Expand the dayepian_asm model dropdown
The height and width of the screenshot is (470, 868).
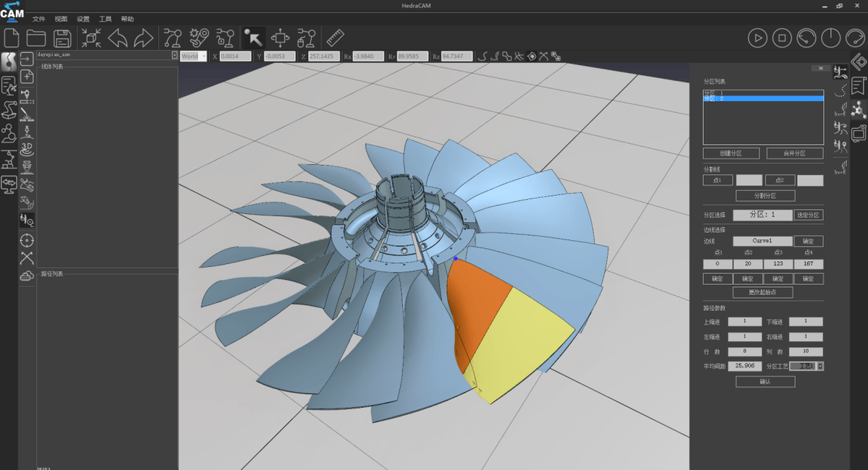[174, 55]
